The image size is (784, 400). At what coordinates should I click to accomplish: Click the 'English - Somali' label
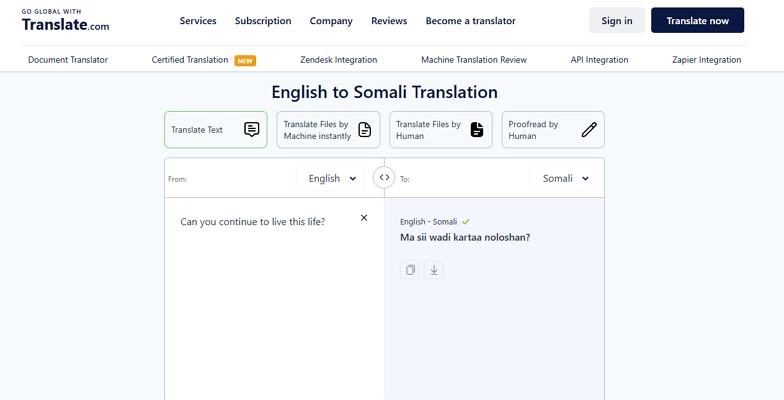pos(428,222)
